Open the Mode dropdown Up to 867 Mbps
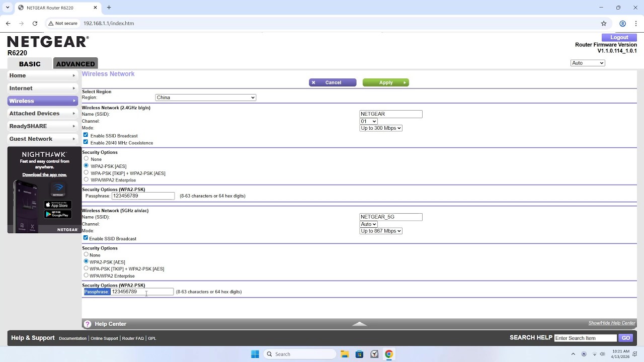This screenshot has width=644, height=362. pyautogui.click(x=381, y=231)
